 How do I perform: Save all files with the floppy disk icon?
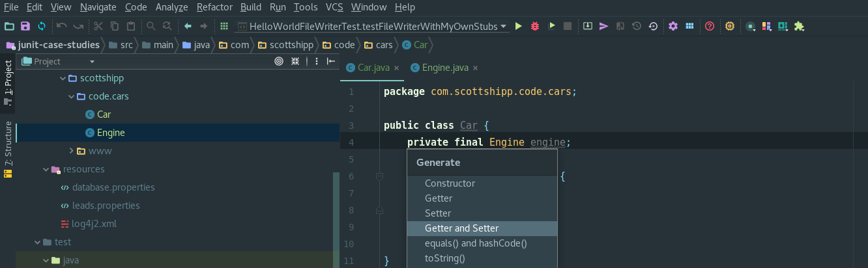pyautogui.click(x=25, y=26)
